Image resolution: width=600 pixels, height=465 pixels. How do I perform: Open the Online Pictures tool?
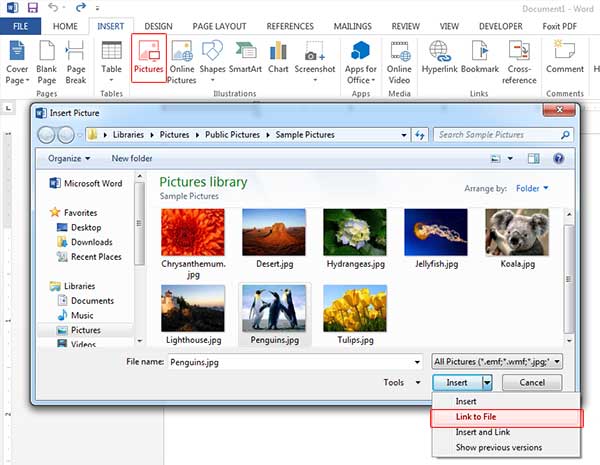[x=181, y=58]
